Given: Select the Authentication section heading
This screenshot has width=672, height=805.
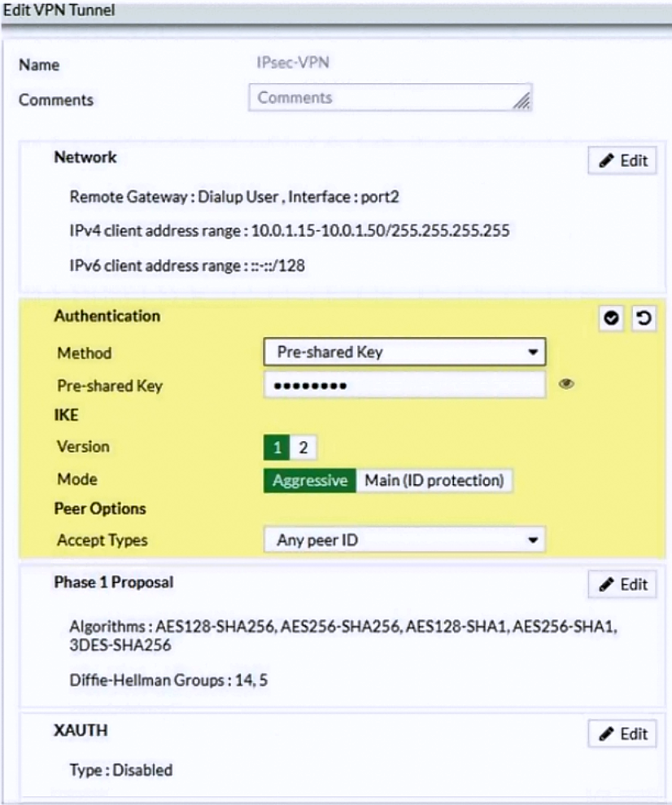Looking at the screenshot, I should (x=107, y=316).
